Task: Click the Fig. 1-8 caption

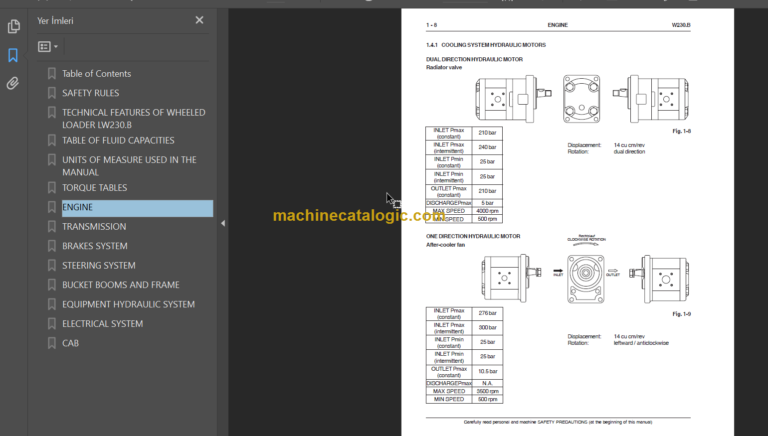Action: point(681,131)
